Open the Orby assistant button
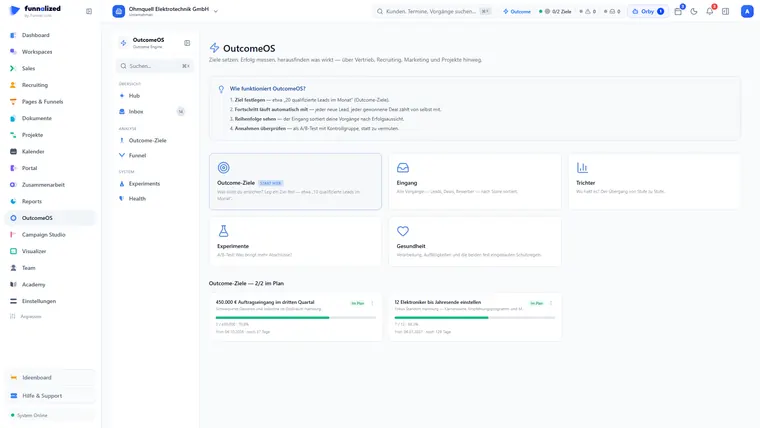760x428 pixels. tap(648, 11)
